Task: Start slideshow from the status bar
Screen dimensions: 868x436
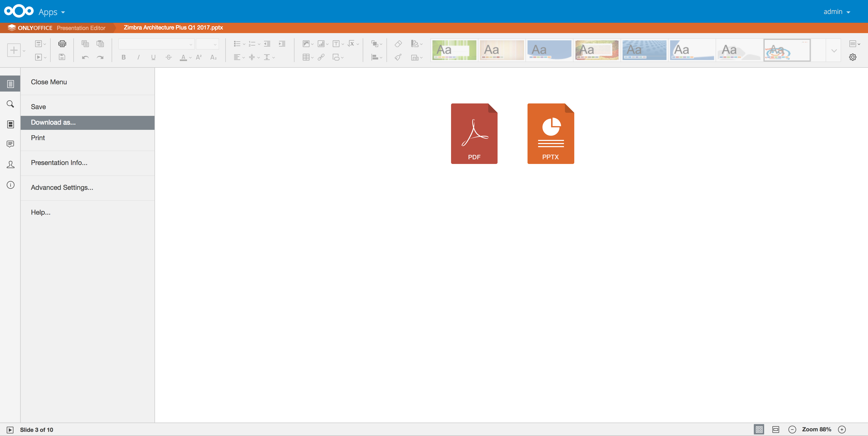Action: [10, 430]
